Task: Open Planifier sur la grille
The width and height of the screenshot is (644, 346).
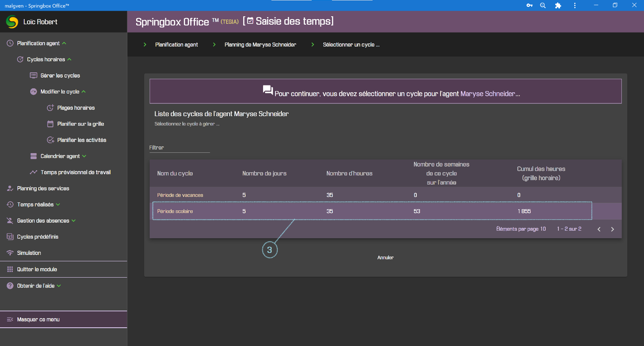Action: click(x=80, y=124)
